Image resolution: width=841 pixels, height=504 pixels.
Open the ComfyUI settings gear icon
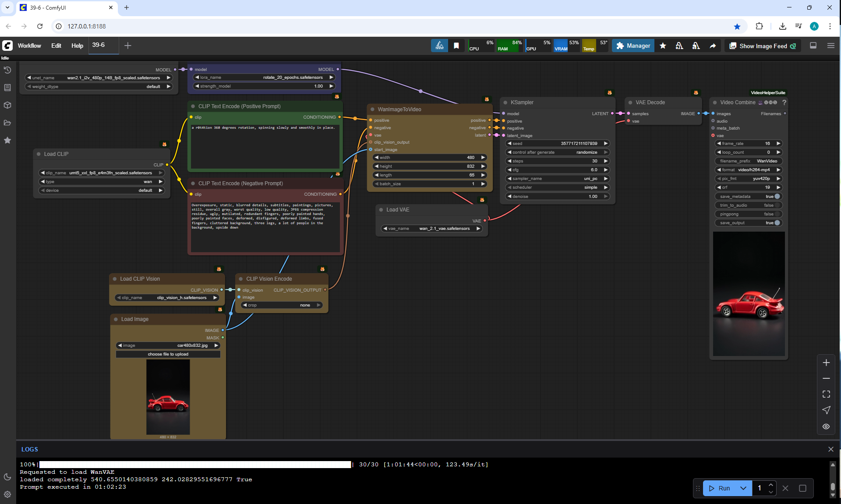coord(7,494)
